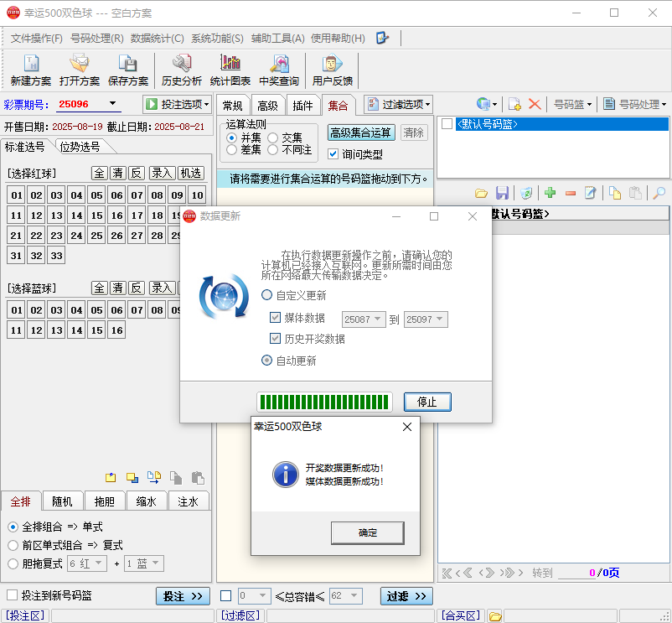Click the red X delete basket icon

tap(535, 104)
